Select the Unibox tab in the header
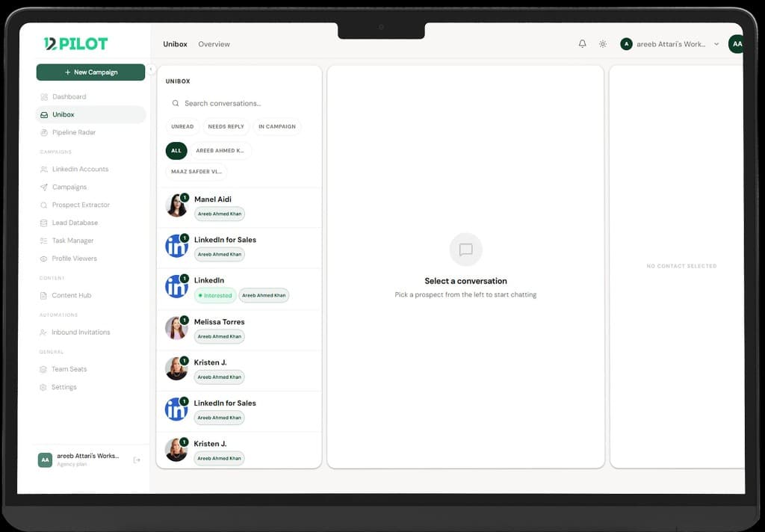765x532 pixels. 175,44
